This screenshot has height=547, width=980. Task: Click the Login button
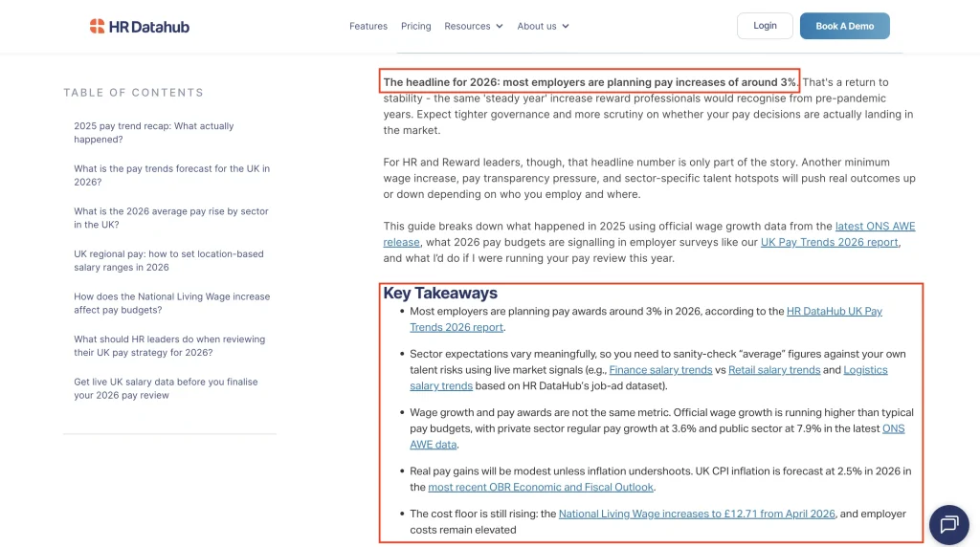click(765, 26)
